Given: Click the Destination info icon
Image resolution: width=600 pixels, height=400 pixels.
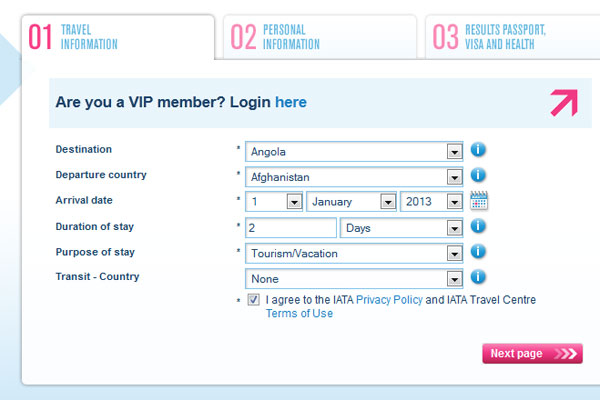Looking at the screenshot, I should (478, 150).
